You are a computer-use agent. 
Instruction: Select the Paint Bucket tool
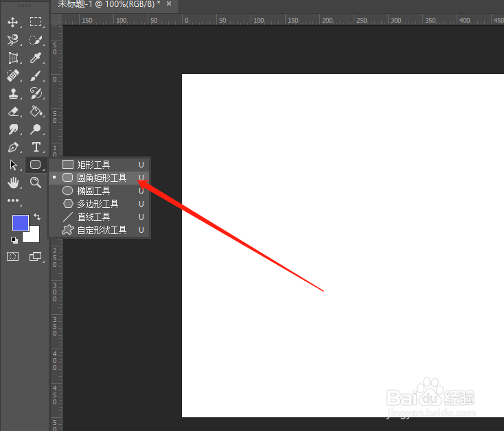click(36, 111)
